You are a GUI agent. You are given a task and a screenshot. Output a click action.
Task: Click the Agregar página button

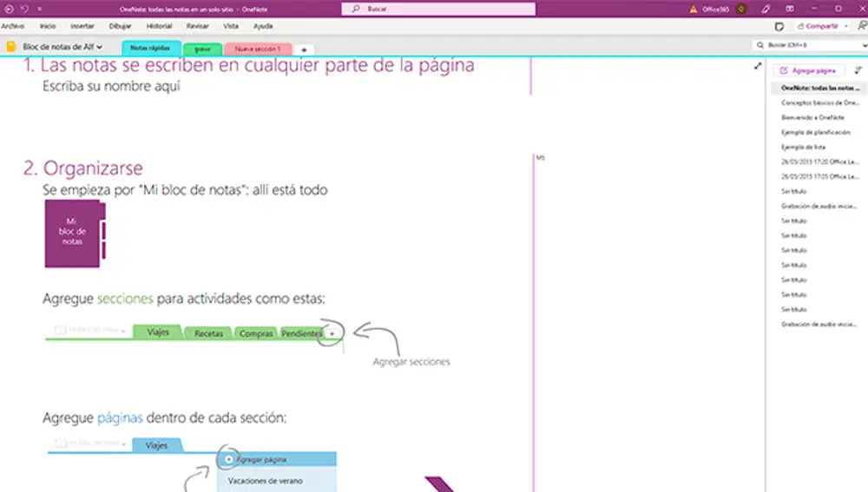[x=809, y=70]
